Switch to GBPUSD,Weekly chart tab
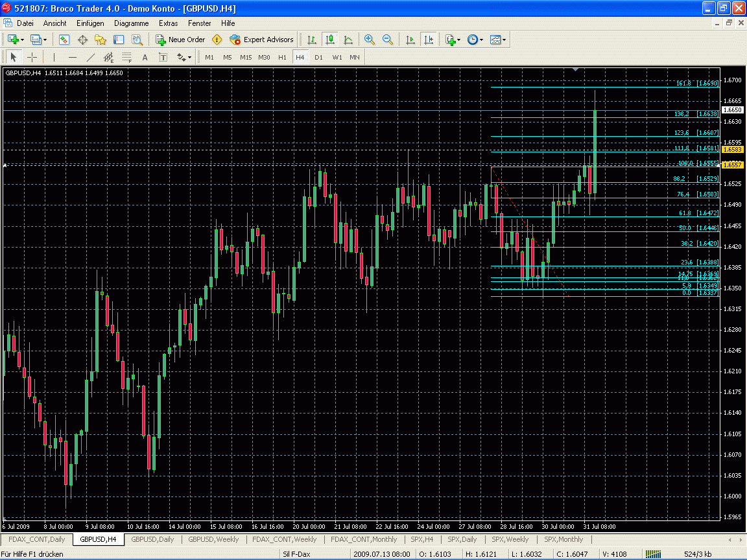 tap(213, 539)
